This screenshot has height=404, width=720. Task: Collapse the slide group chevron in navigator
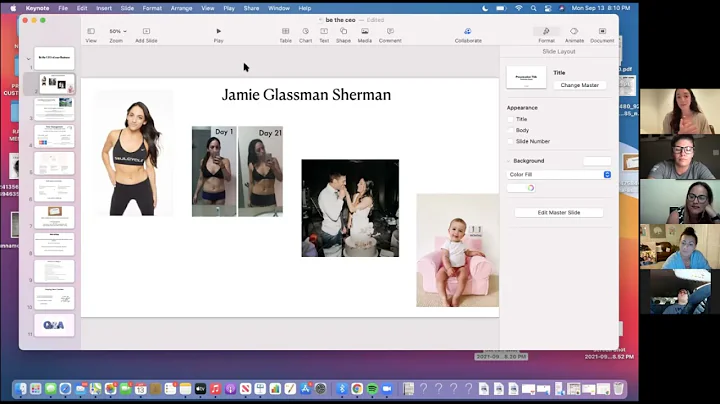(28, 59)
